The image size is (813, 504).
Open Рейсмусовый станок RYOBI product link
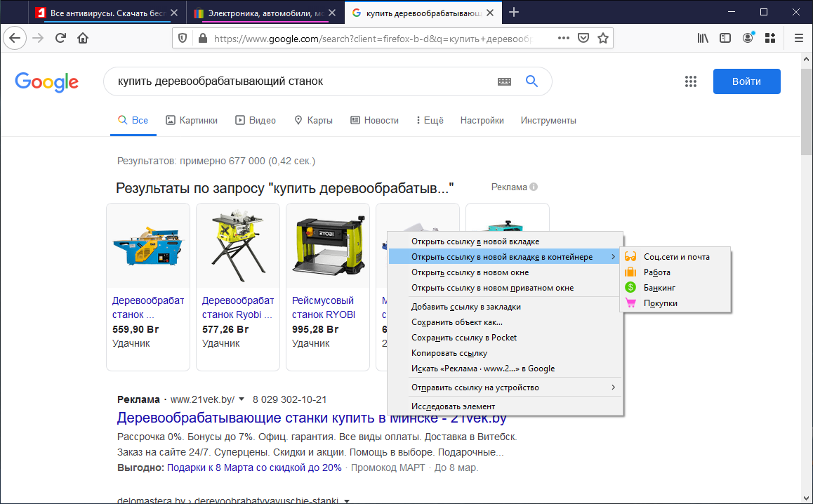(x=324, y=307)
